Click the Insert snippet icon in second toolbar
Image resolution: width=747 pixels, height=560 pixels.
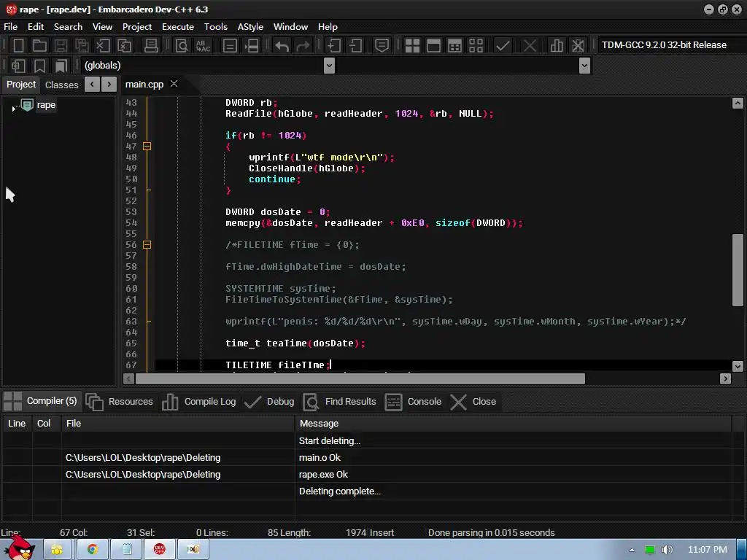coord(18,66)
